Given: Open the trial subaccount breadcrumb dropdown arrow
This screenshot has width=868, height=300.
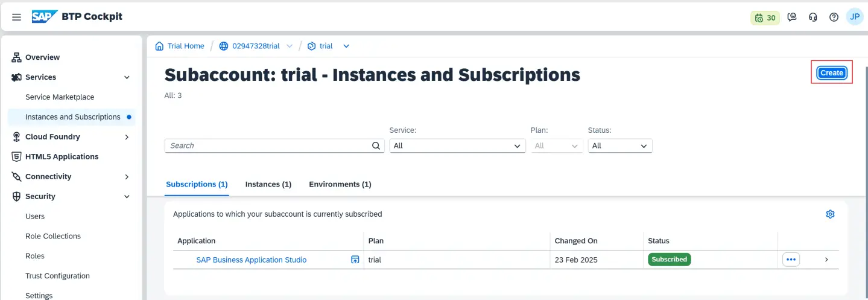Looking at the screenshot, I should [346, 46].
